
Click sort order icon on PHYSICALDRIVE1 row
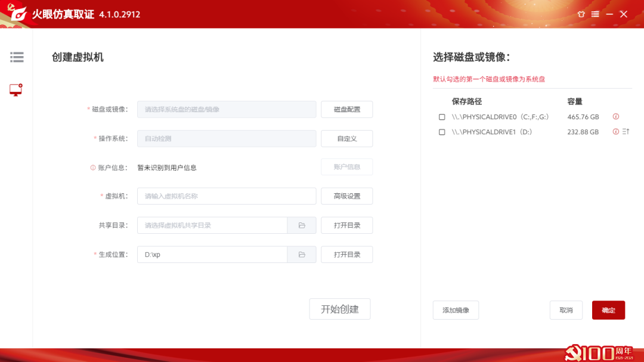click(x=626, y=131)
